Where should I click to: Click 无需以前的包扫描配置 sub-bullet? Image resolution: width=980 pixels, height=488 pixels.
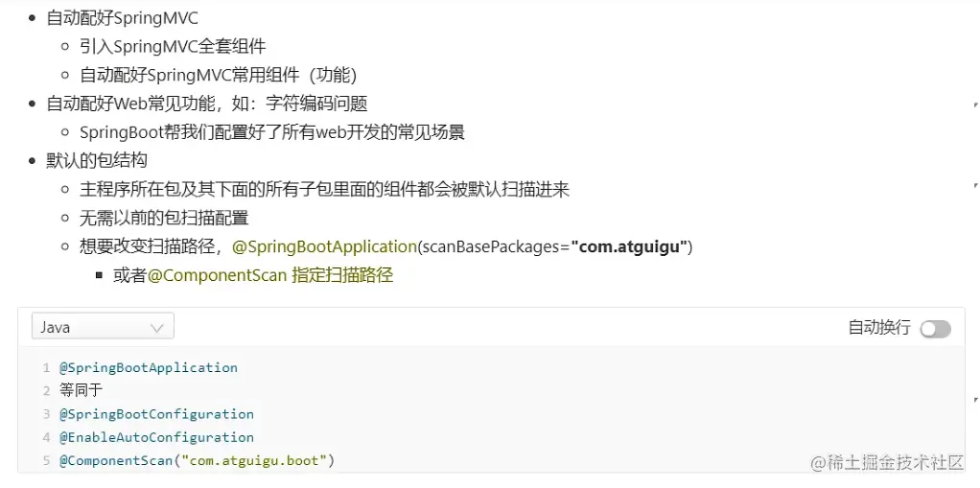tap(164, 218)
